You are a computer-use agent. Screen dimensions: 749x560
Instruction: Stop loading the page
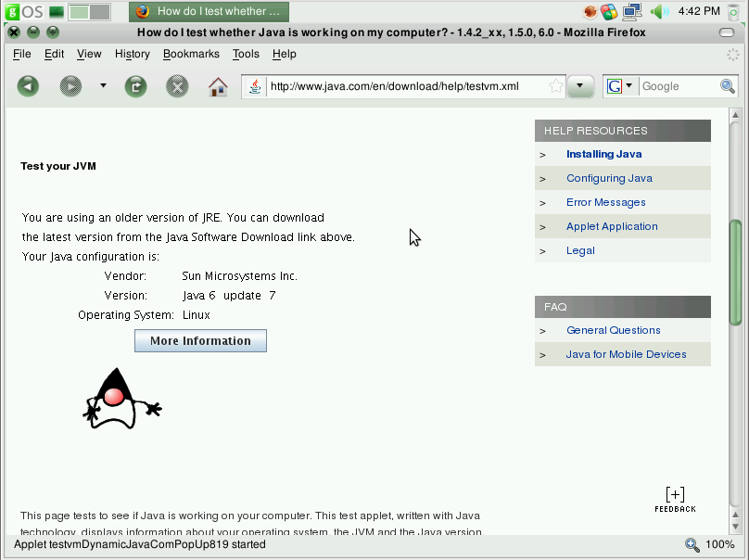coord(177,86)
